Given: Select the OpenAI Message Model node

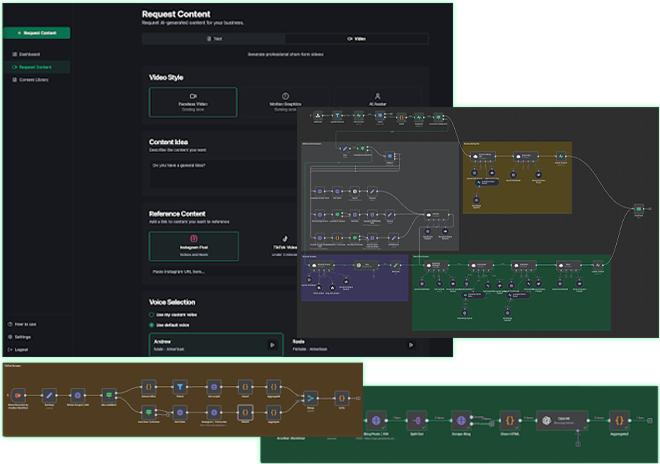Looking at the screenshot, I should pyautogui.click(x=562, y=420).
